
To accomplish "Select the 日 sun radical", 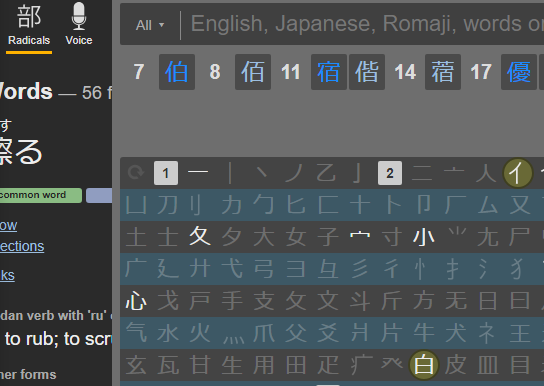I will [x=488, y=301].
